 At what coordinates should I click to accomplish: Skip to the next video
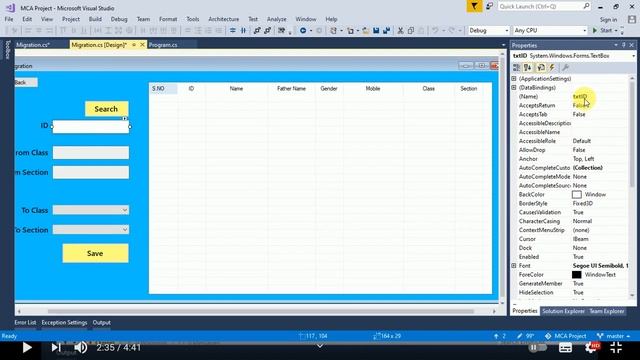click(x=56, y=347)
